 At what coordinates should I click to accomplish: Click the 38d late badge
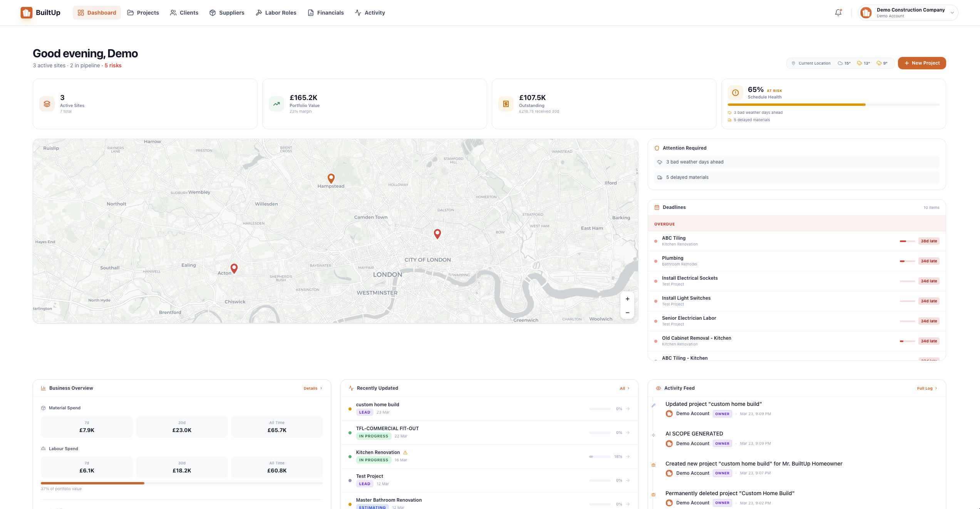click(929, 241)
